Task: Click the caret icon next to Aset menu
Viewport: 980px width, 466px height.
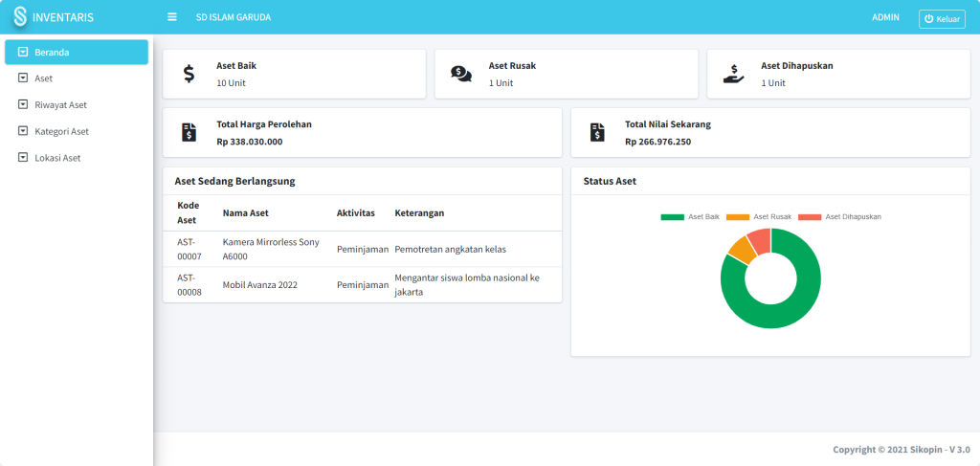Action: pos(23,78)
